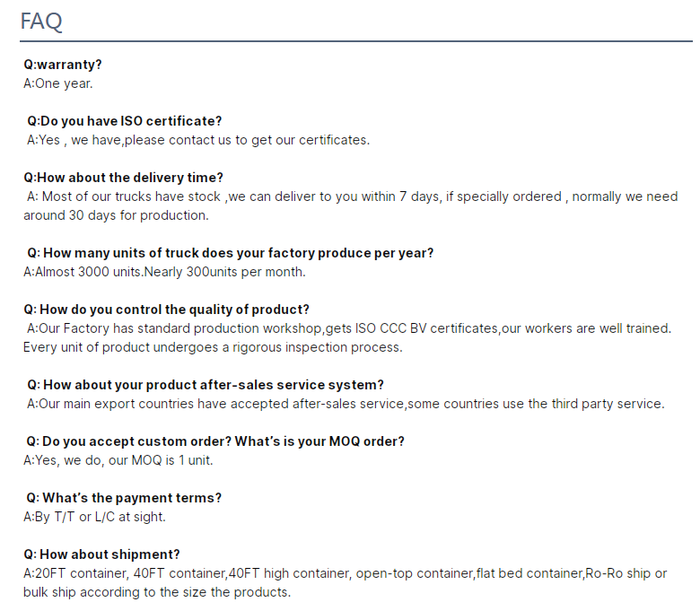Click the after-sales service system question
700x611 pixels.
click(206, 385)
